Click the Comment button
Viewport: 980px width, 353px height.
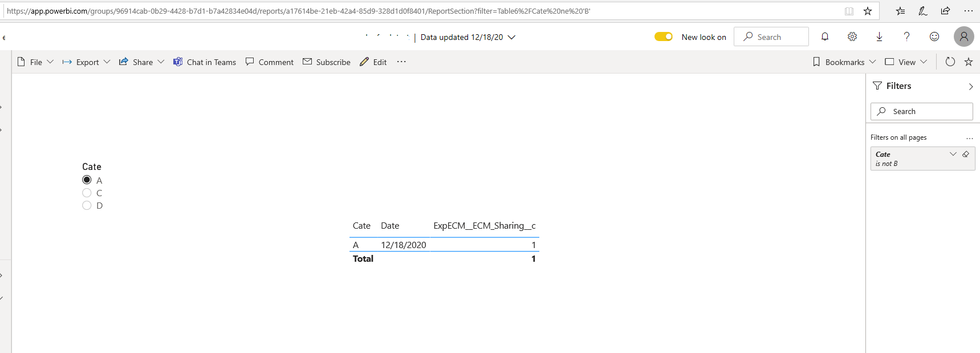click(269, 62)
